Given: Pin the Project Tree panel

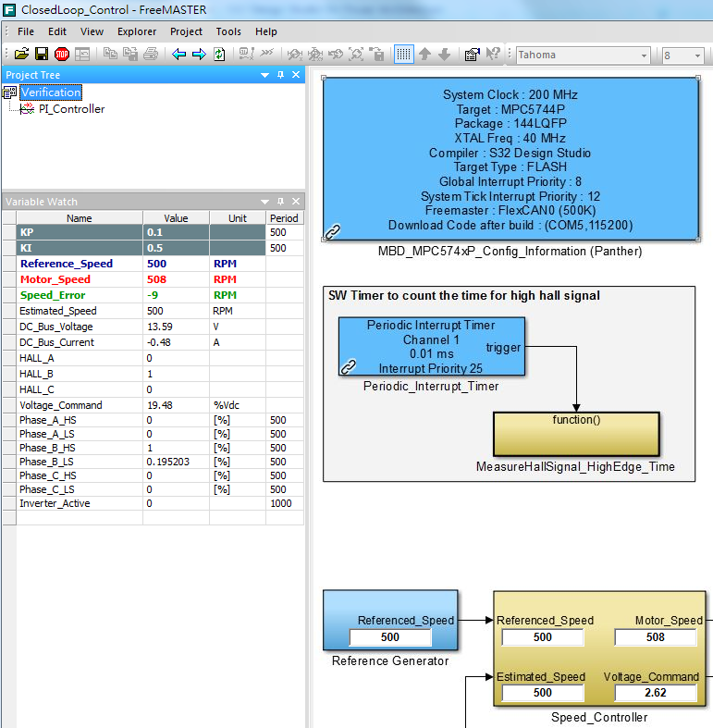Looking at the screenshot, I should click(280, 75).
